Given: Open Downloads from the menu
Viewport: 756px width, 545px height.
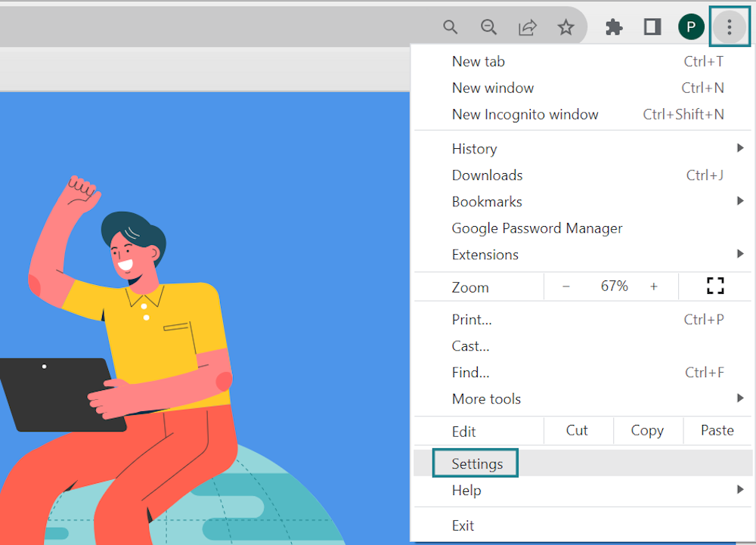Looking at the screenshot, I should point(487,175).
